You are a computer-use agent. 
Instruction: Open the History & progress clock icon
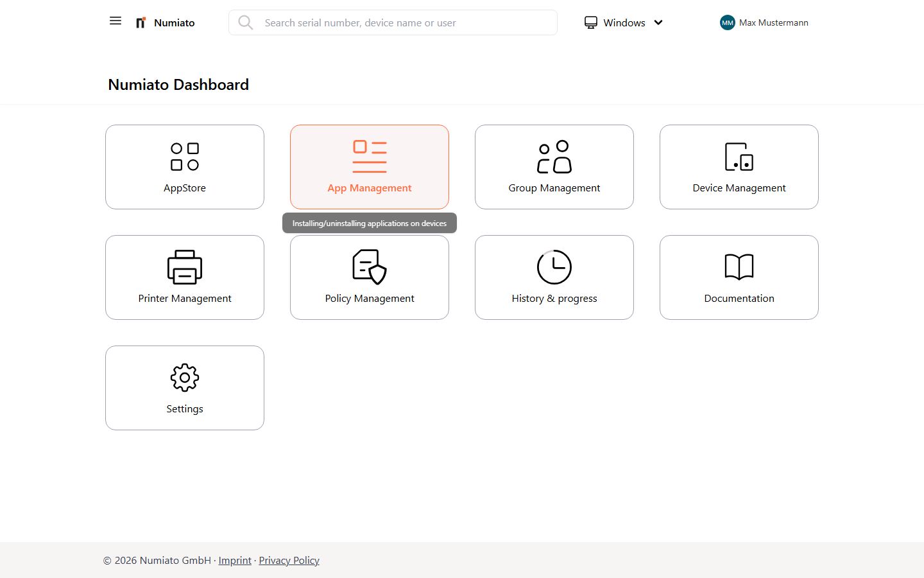[x=554, y=266]
